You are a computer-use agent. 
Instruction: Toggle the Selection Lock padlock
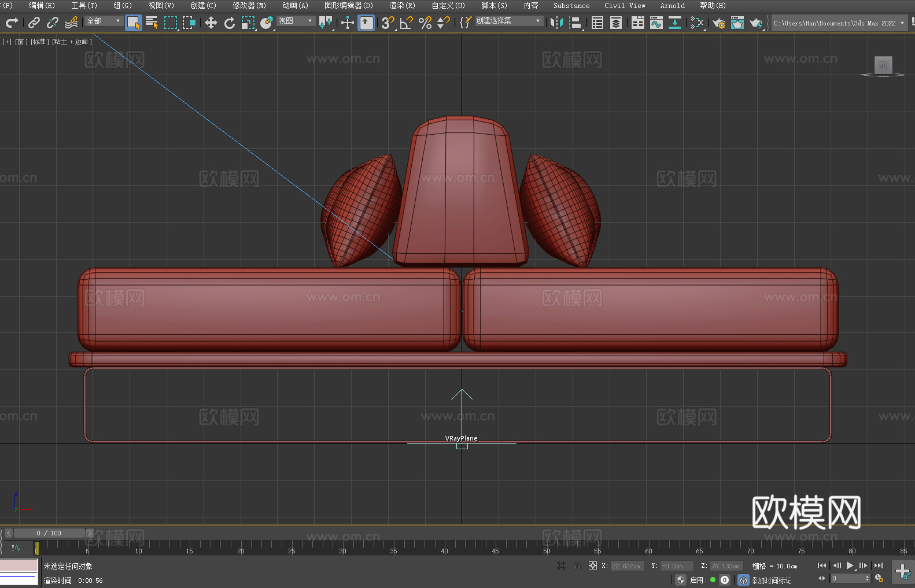tap(577, 565)
